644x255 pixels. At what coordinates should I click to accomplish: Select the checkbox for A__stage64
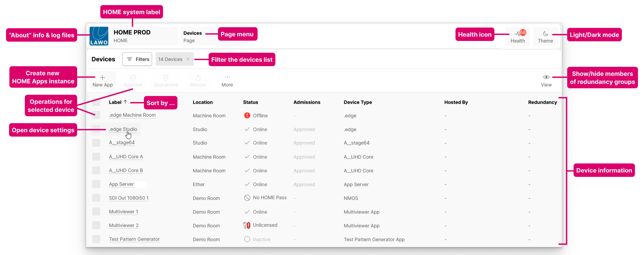(x=96, y=143)
